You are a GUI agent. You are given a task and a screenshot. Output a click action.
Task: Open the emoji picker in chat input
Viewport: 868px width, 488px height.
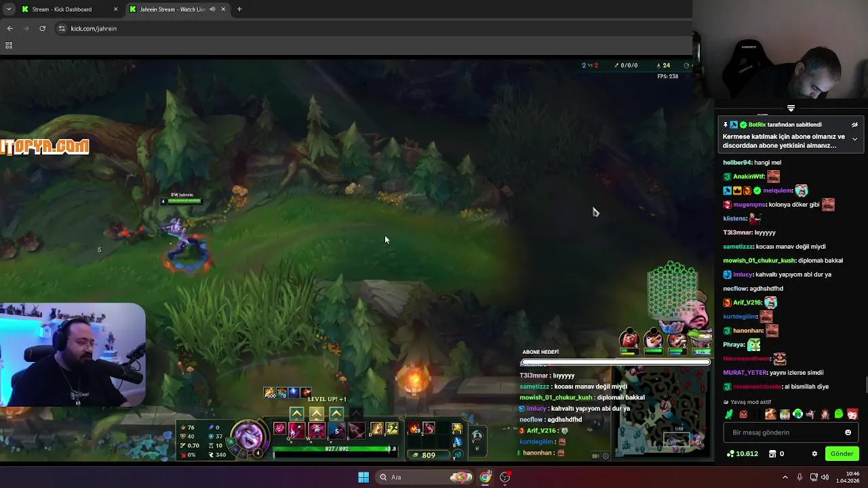pyautogui.click(x=848, y=432)
